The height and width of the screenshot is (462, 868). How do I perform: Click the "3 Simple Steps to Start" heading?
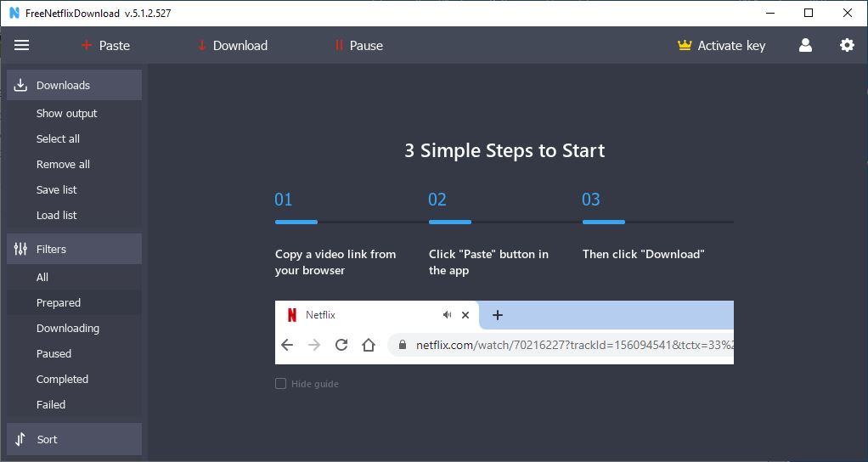tap(504, 150)
